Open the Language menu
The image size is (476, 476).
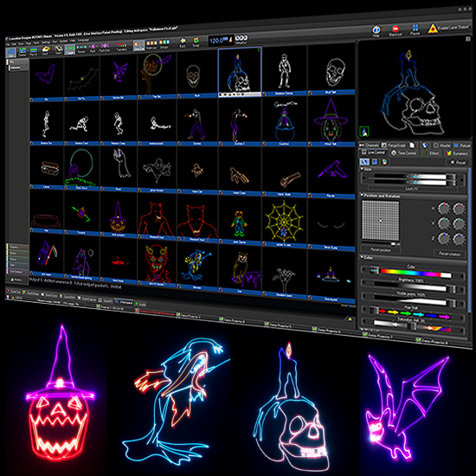83,40
